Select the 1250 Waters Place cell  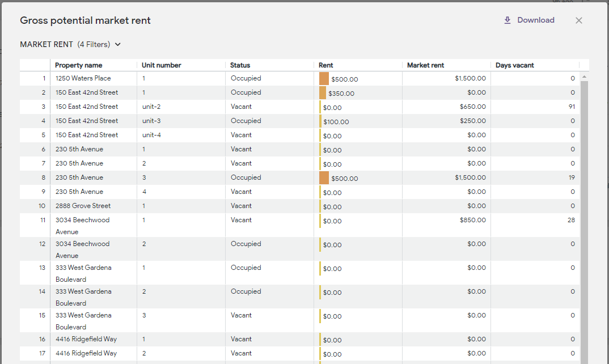pos(93,78)
